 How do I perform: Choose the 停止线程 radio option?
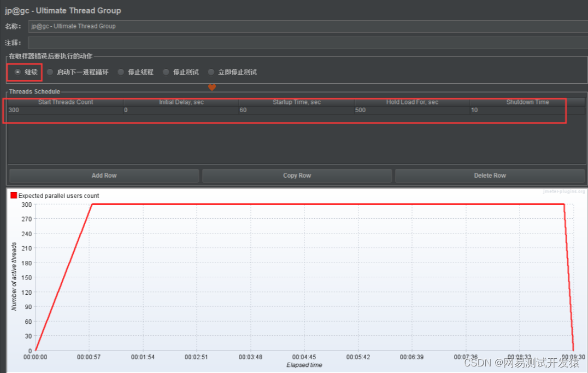(x=121, y=72)
